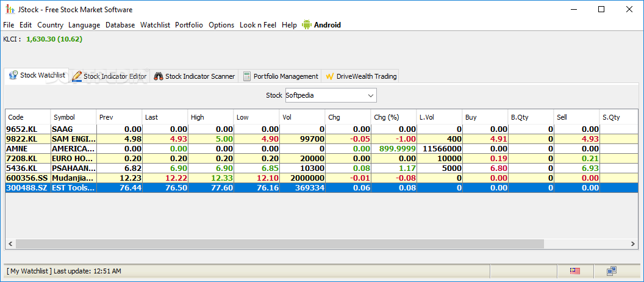Click the My Watchlist last update status text

pos(64,271)
